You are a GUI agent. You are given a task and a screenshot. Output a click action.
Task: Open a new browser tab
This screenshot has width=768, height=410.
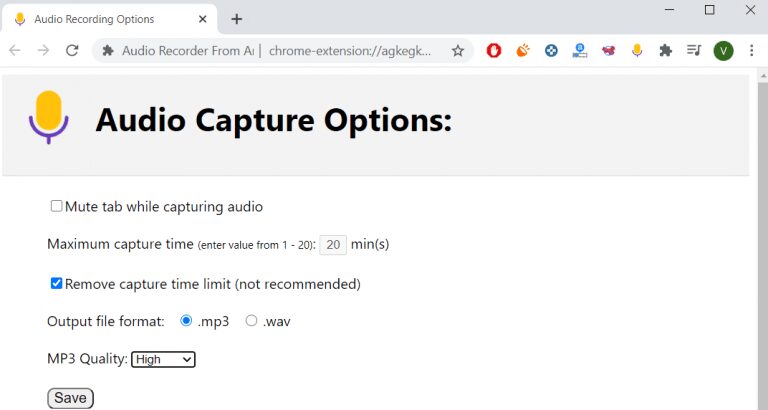(237, 19)
